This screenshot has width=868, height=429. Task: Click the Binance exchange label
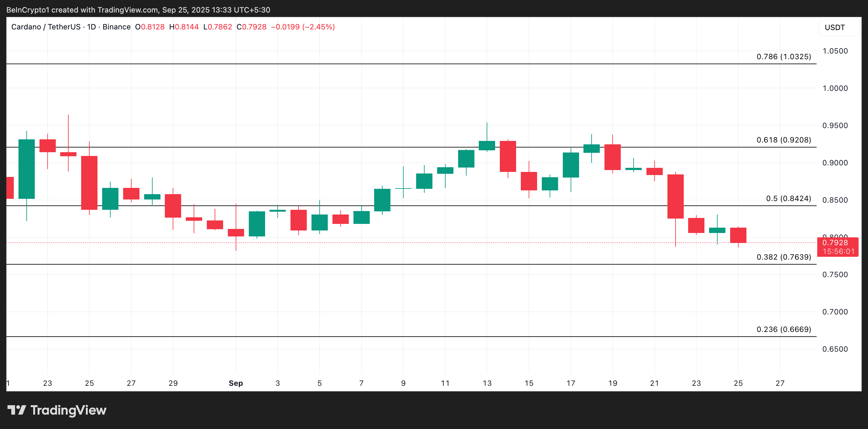[x=117, y=27]
